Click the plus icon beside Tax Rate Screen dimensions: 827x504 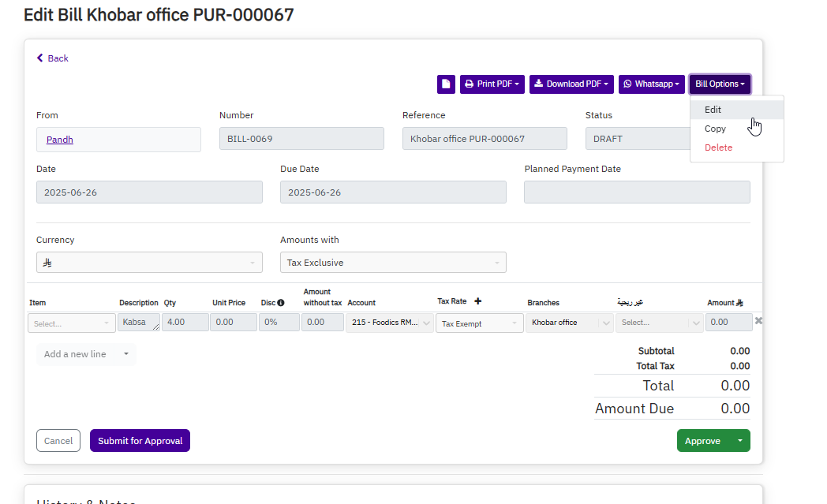point(477,301)
